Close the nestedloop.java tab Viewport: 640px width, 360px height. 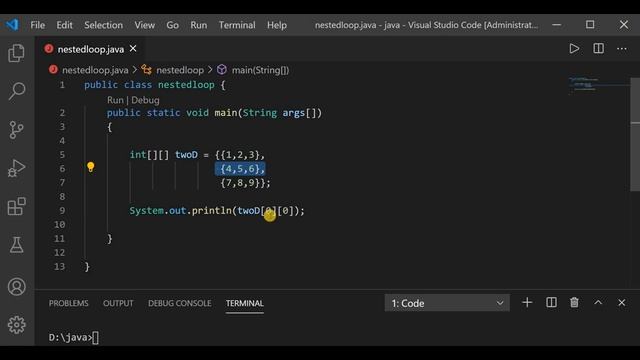tap(133, 49)
